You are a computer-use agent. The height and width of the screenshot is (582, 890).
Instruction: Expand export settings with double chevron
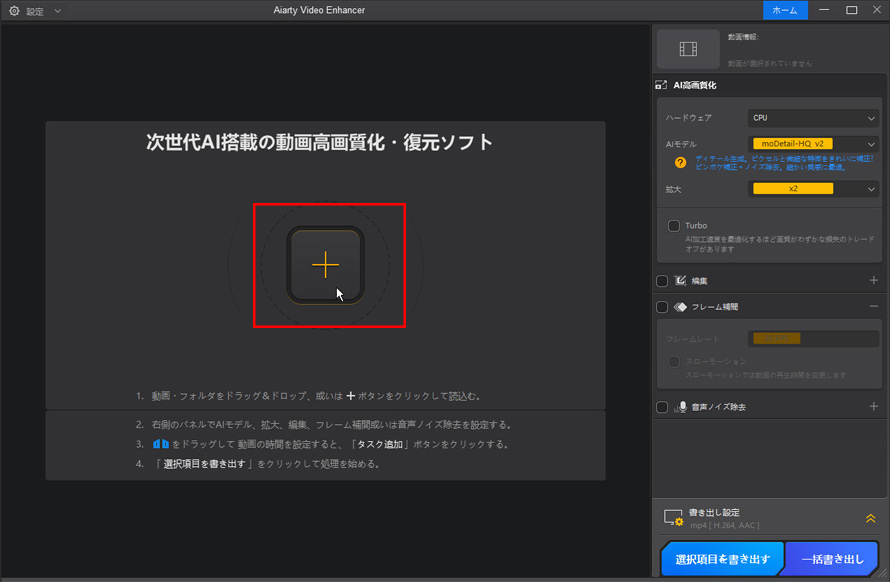point(870,518)
